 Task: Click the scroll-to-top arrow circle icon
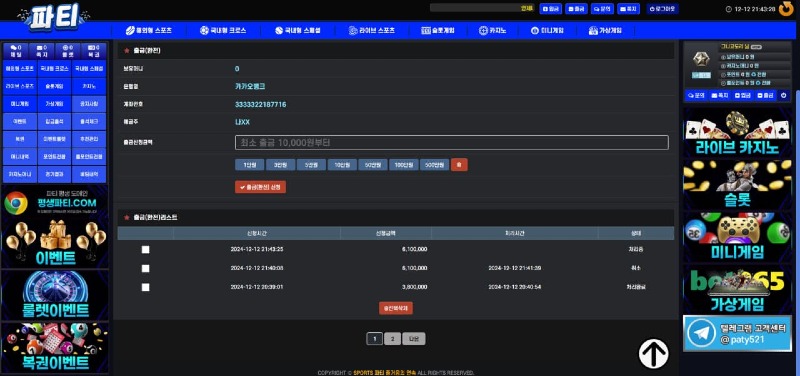(654, 354)
